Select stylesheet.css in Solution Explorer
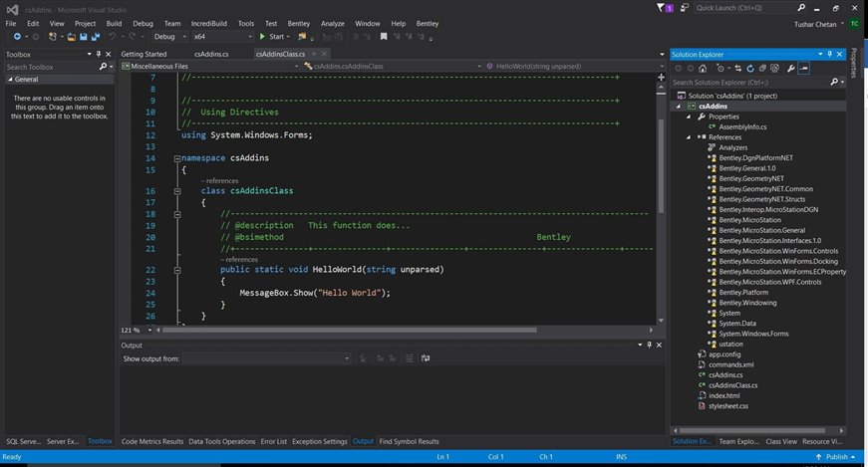Viewport: 868px width, 467px height. click(727, 406)
